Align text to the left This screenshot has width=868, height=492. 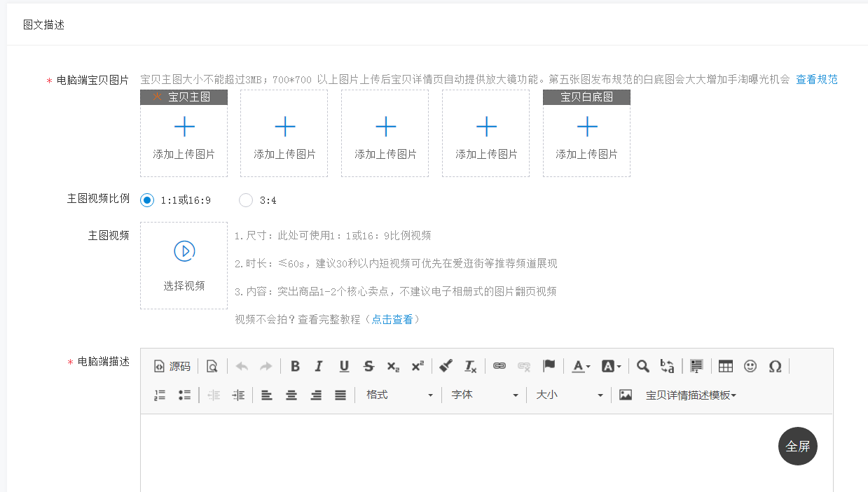(267, 395)
